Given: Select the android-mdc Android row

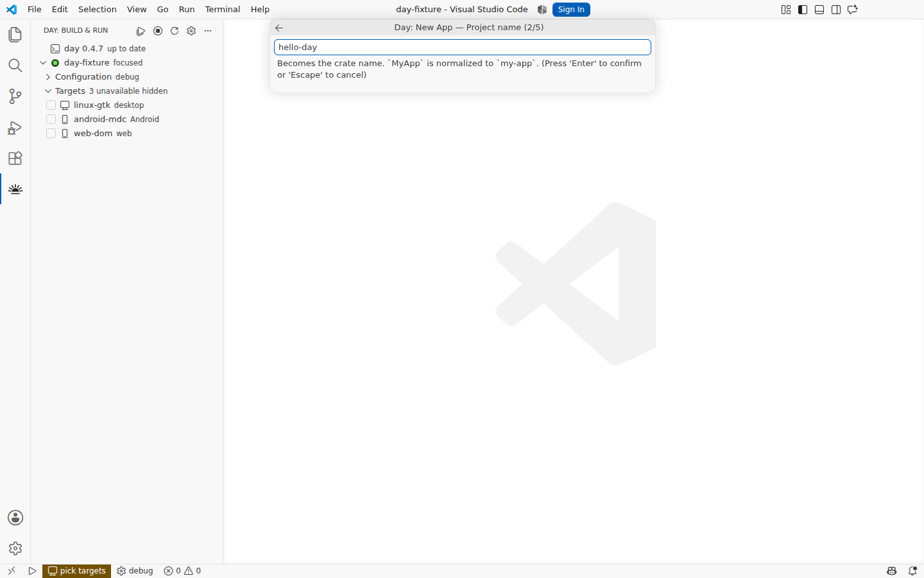Looking at the screenshot, I should pyautogui.click(x=127, y=119).
